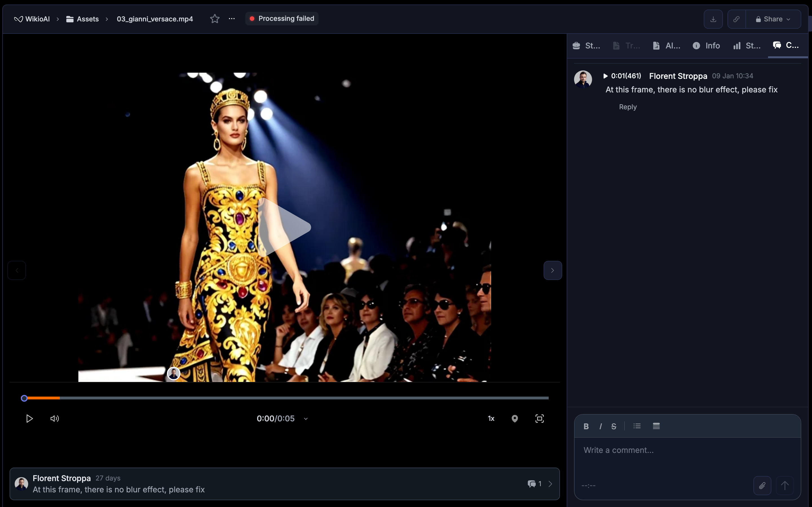Navigate to the Assets folder breadcrumb
The width and height of the screenshot is (812, 507).
click(x=88, y=19)
